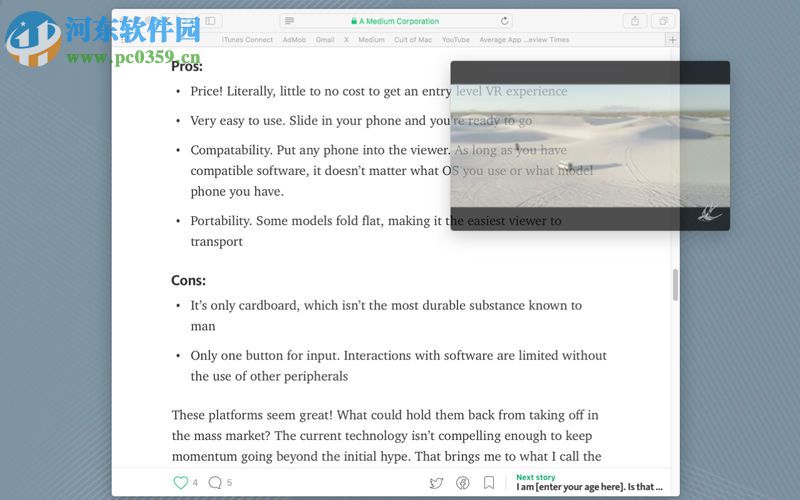Open the Share menu icon
This screenshot has width=800, height=500.
point(635,21)
